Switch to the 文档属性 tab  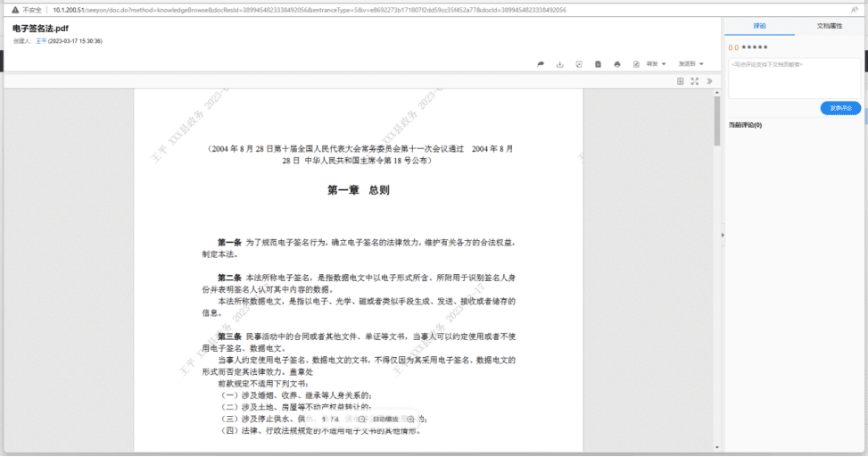(x=830, y=26)
